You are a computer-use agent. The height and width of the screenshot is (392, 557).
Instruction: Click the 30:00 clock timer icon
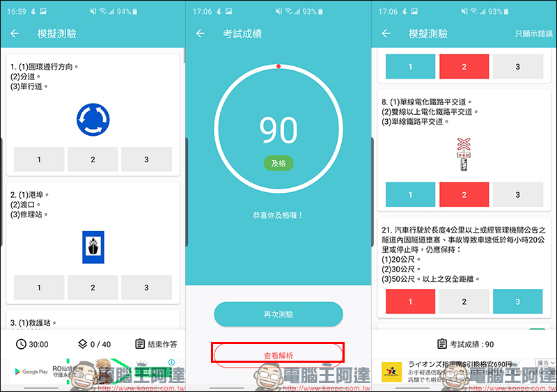21,344
